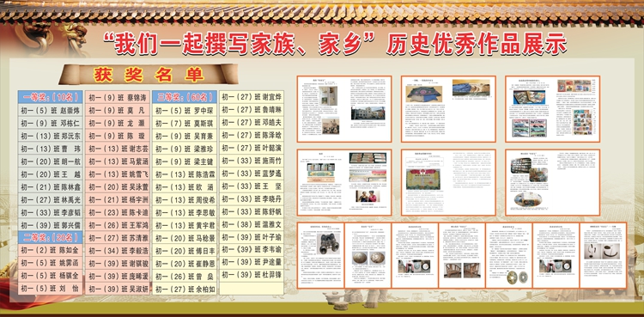644x317 pixels.
Task: Click the name entry 初一(5)班 赵崇炜
Action: [x=50, y=110]
